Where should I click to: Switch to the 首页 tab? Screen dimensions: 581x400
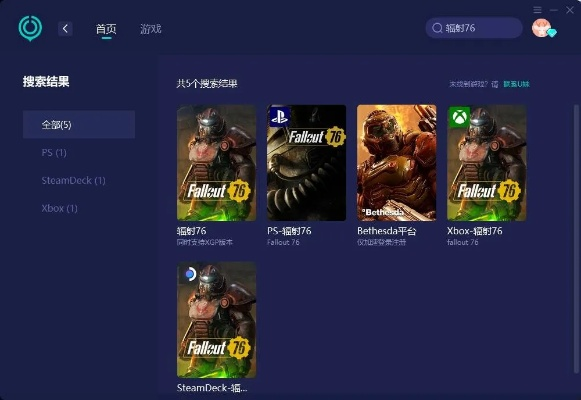point(106,29)
